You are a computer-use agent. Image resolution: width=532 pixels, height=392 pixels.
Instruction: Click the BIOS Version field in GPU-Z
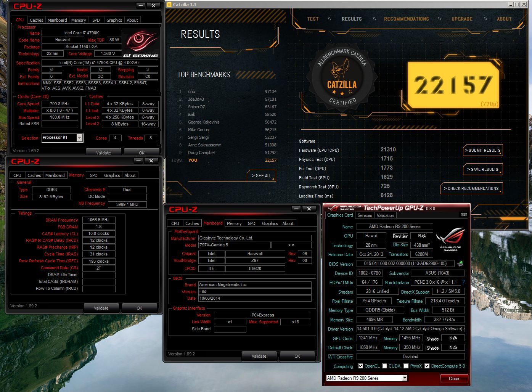pos(405,263)
